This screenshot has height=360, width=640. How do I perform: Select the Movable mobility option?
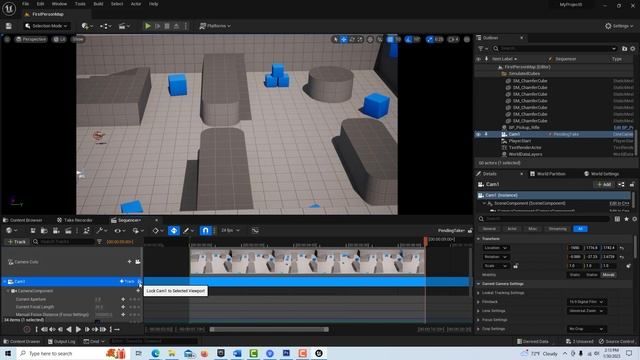click(x=608, y=275)
